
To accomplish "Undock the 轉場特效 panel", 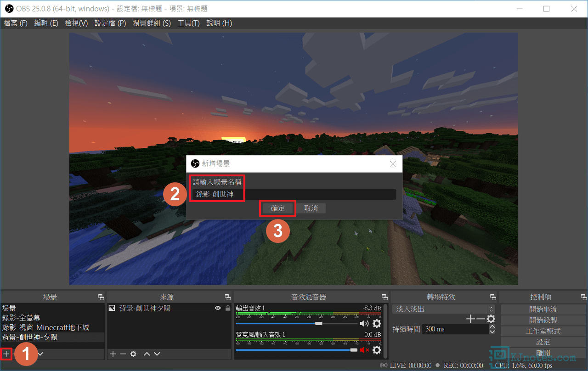I will pyautogui.click(x=493, y=297).
